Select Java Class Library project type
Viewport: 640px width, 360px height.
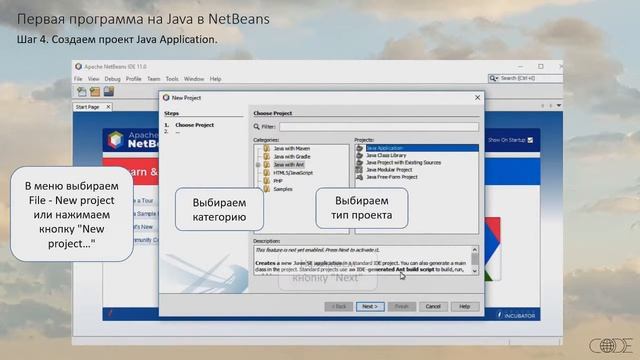(386, 156)
